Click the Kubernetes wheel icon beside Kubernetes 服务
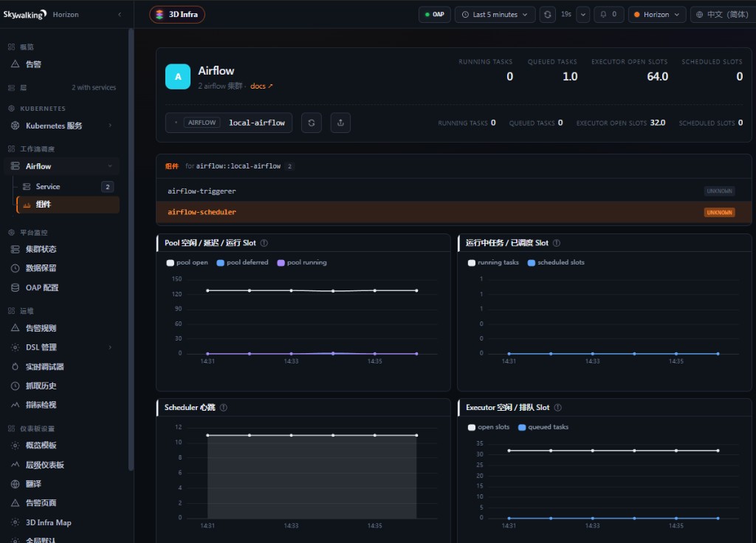 coord(16,126)
